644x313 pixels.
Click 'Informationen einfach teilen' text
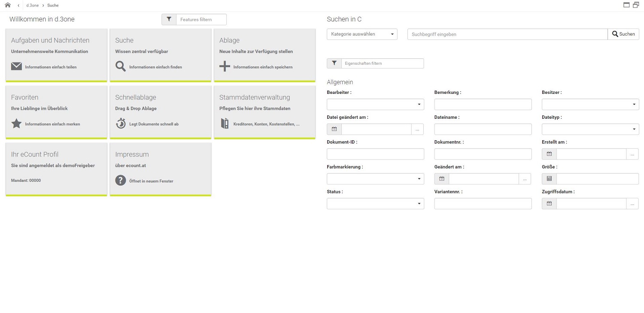pos(51,67)
